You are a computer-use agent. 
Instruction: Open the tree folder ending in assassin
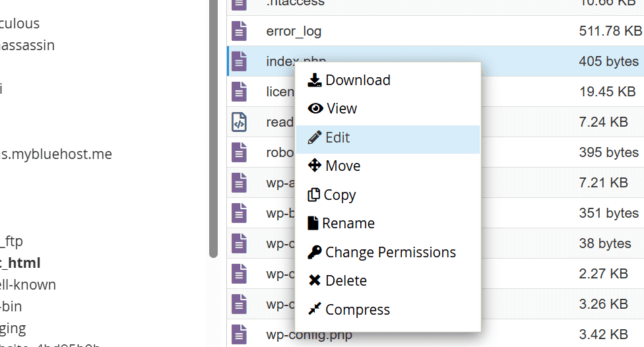[x=27, y=45]
